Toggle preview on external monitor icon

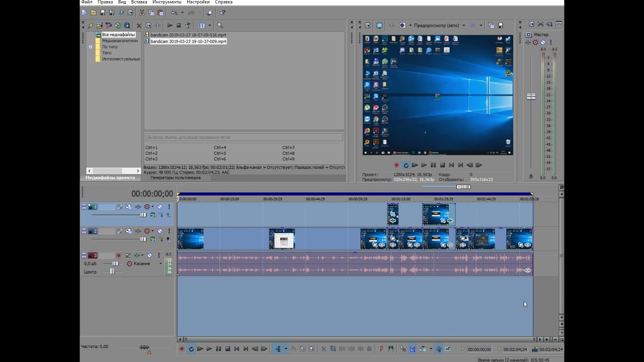(x=379, y=25)
